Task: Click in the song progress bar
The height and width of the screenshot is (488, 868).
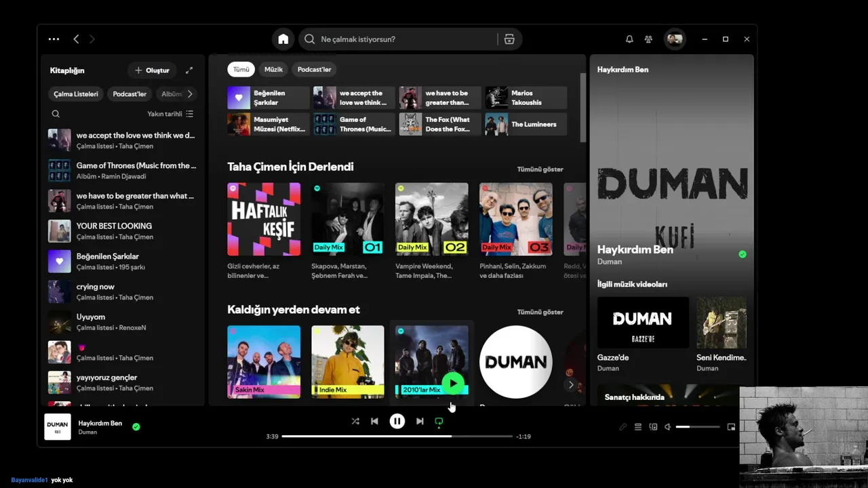Action: (397, 436)
